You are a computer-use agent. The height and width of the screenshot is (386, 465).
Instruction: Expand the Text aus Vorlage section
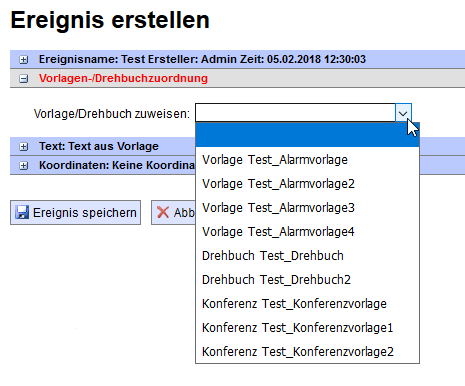[x=23, y=147]
